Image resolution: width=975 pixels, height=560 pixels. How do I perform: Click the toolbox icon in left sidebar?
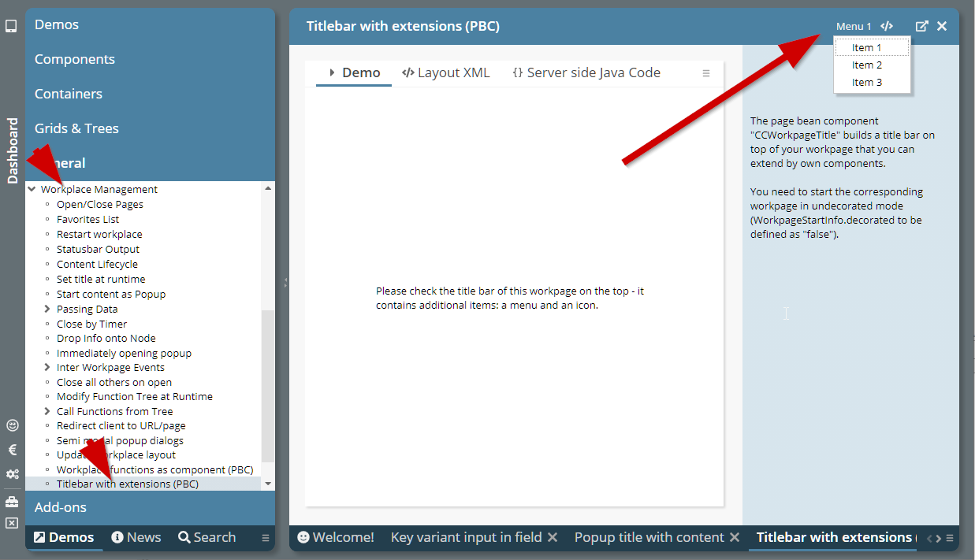point(12,501)
